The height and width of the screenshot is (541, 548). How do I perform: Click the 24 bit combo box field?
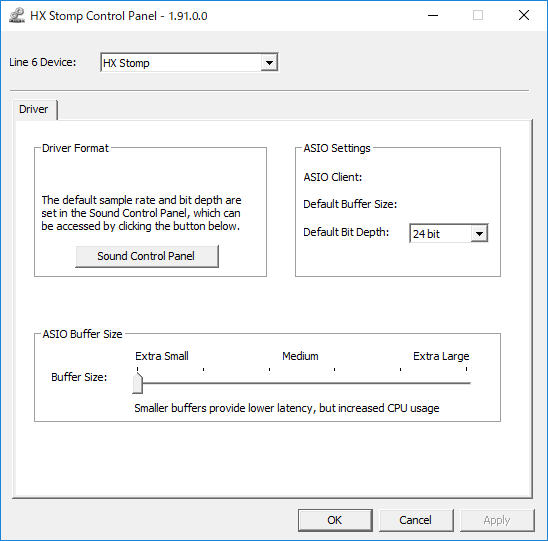click(x=449, y=233)
